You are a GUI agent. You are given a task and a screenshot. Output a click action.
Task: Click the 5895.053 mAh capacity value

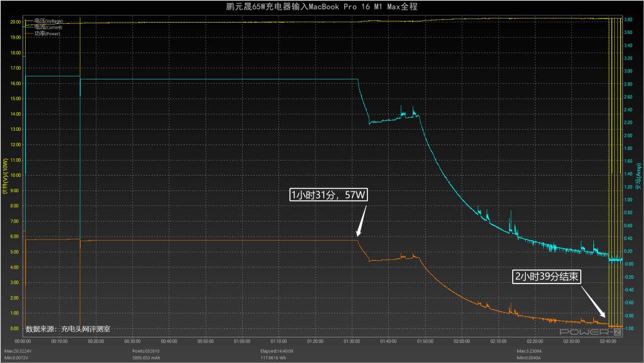[x=146, y=358]
